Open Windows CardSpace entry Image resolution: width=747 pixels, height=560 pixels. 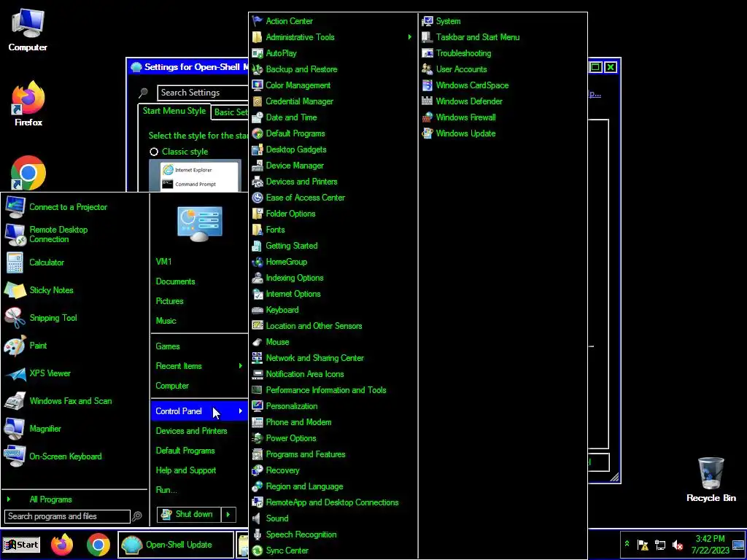coord(472,85)
